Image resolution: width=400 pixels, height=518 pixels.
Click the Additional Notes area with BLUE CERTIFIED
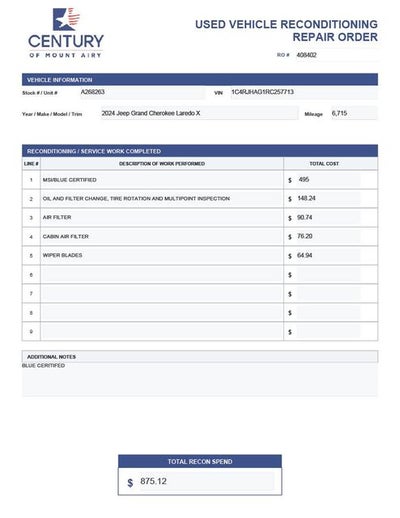click(200, 379)
